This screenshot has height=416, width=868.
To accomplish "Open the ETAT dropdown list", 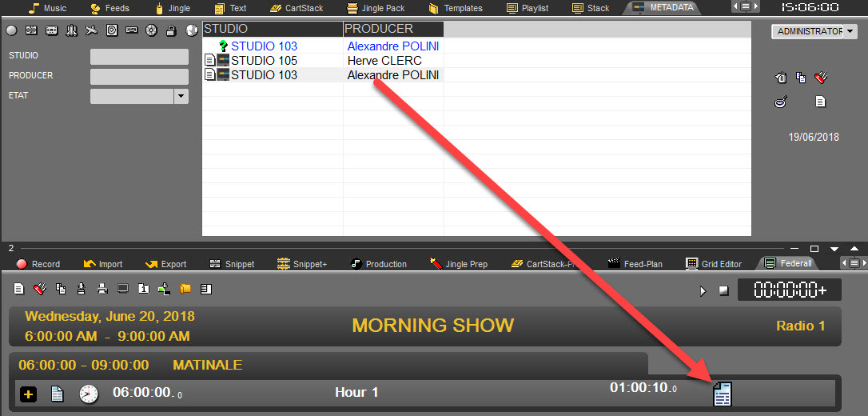I will click(x=181, y=96).
